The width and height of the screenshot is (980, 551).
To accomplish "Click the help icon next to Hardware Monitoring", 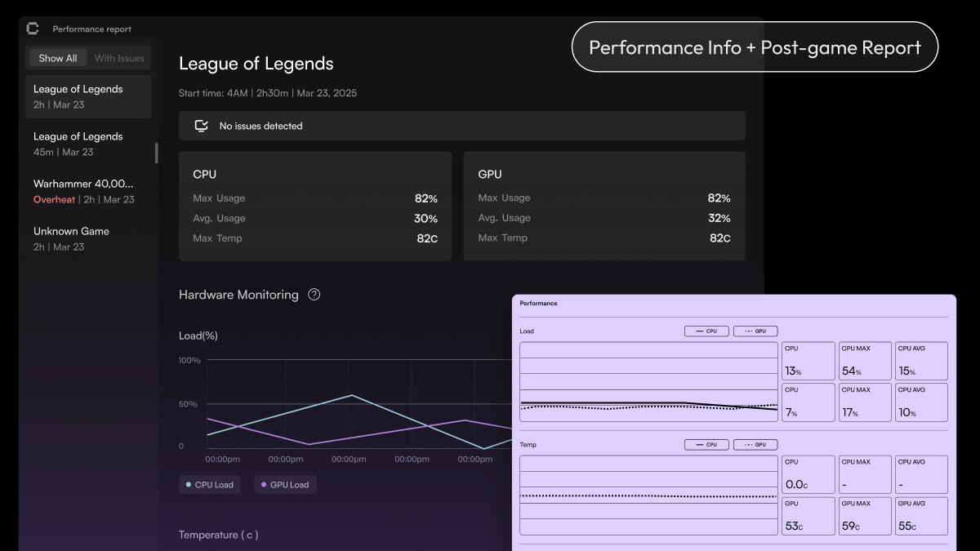I will [314, 295].
